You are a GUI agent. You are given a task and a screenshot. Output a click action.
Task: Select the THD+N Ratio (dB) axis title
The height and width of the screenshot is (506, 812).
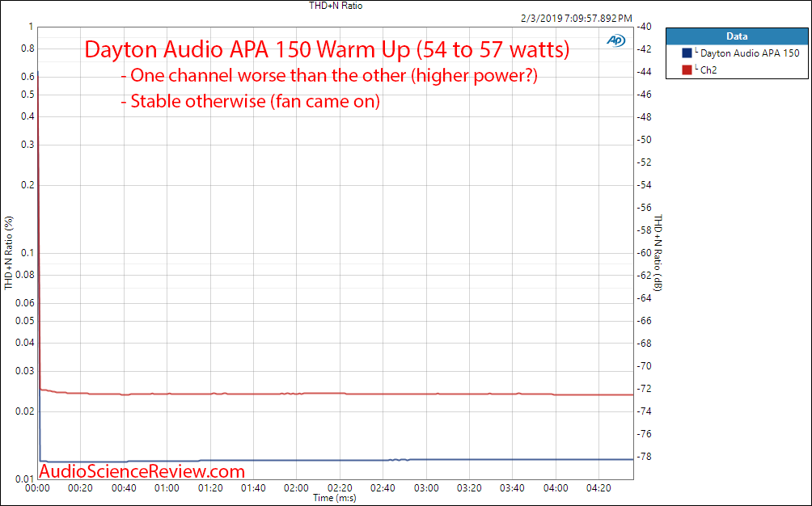[658, 253]
